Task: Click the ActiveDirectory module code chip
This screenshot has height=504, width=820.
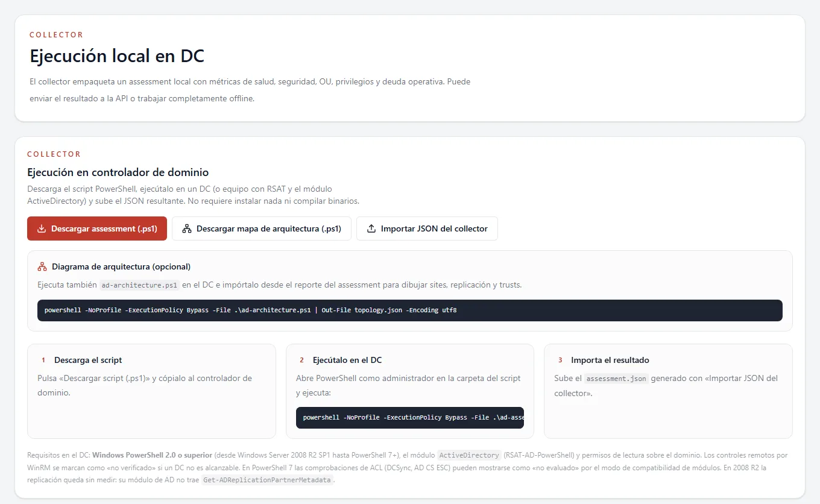Action: pyautogui.click(x=469, y=455)
